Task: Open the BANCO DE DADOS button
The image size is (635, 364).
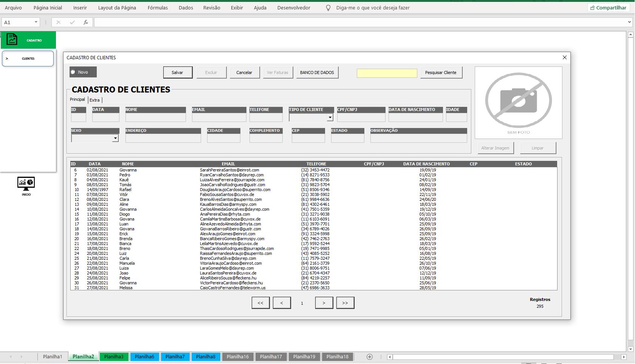Action: pyautogui.click(x=317, y=72)
